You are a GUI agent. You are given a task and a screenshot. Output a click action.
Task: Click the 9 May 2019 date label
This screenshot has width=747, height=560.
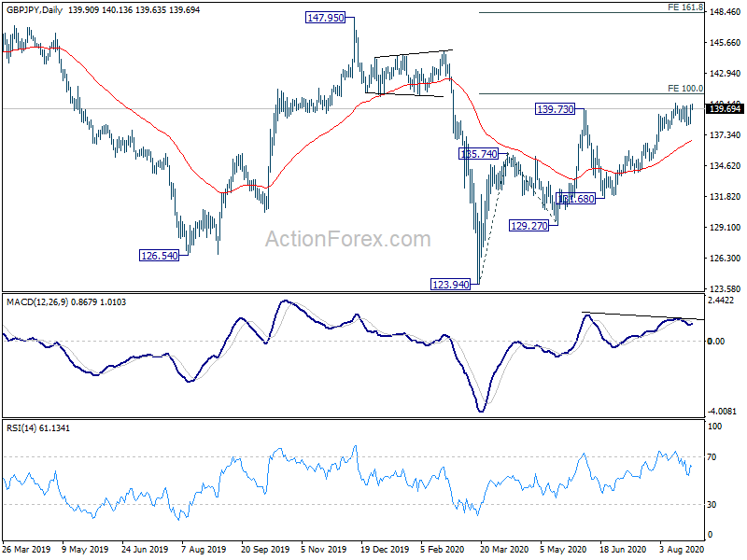[85, 549]
